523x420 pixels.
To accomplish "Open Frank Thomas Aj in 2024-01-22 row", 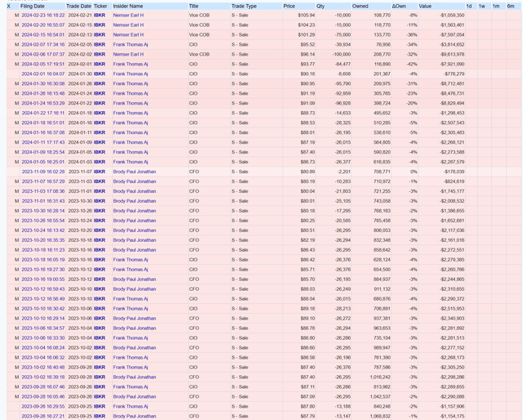I will click(131, 113).
